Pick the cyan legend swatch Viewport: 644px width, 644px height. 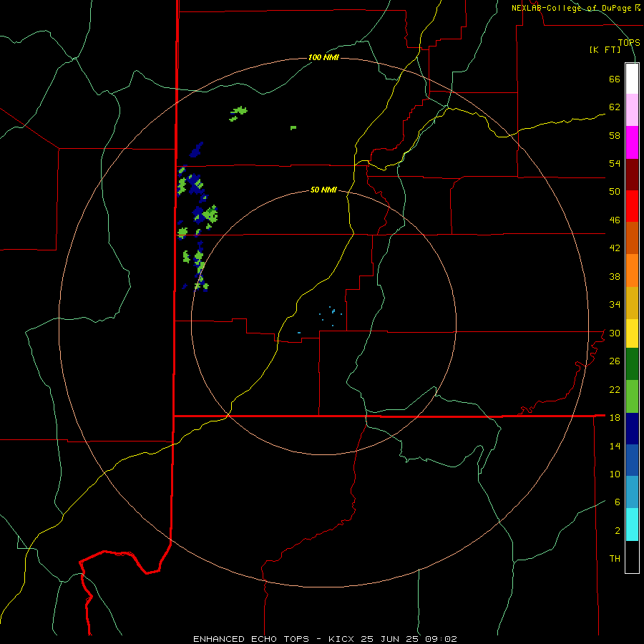(x=632, y=525)
